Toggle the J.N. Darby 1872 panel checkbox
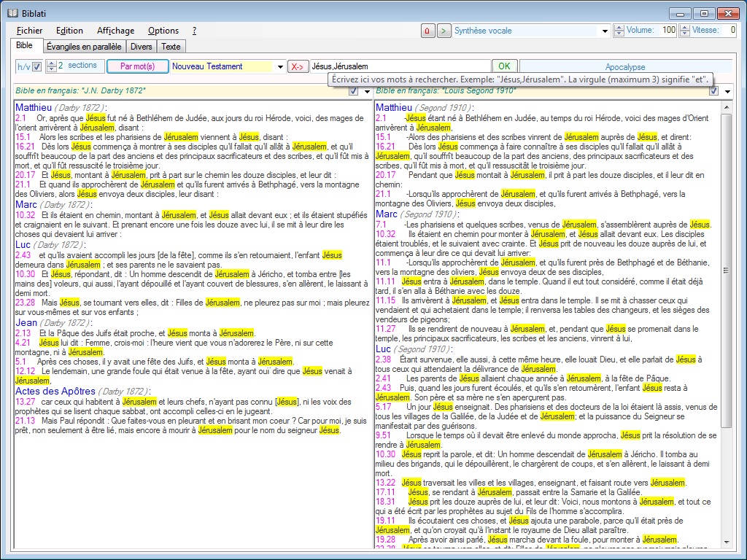The width and height of the screenshot is (747, 560). pyautogui.click(x=354, y=90)
